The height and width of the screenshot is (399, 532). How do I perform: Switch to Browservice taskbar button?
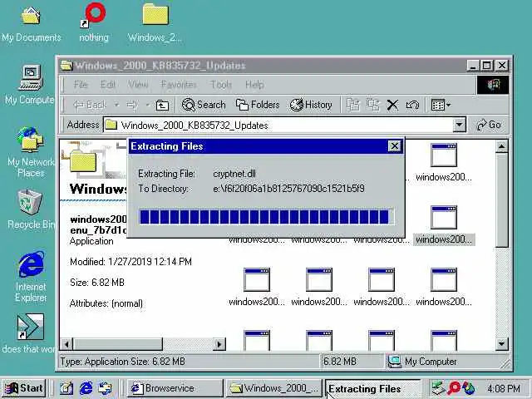coord(175,388)
